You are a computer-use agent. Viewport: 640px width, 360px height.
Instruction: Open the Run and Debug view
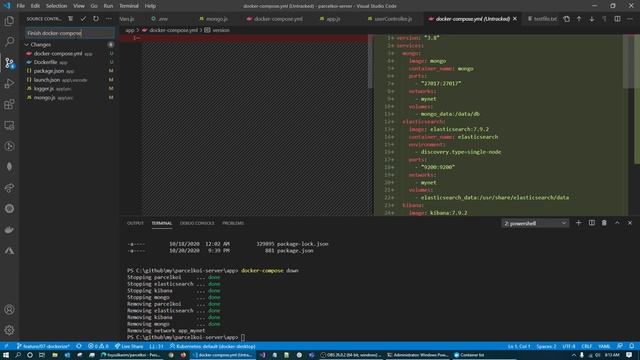pyautogui.click(x=9, y=83)
